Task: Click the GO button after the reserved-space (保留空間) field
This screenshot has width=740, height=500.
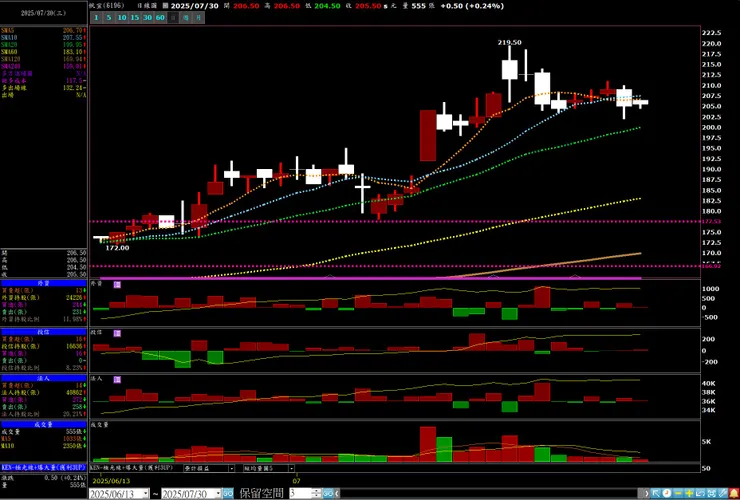Action: 328,494
